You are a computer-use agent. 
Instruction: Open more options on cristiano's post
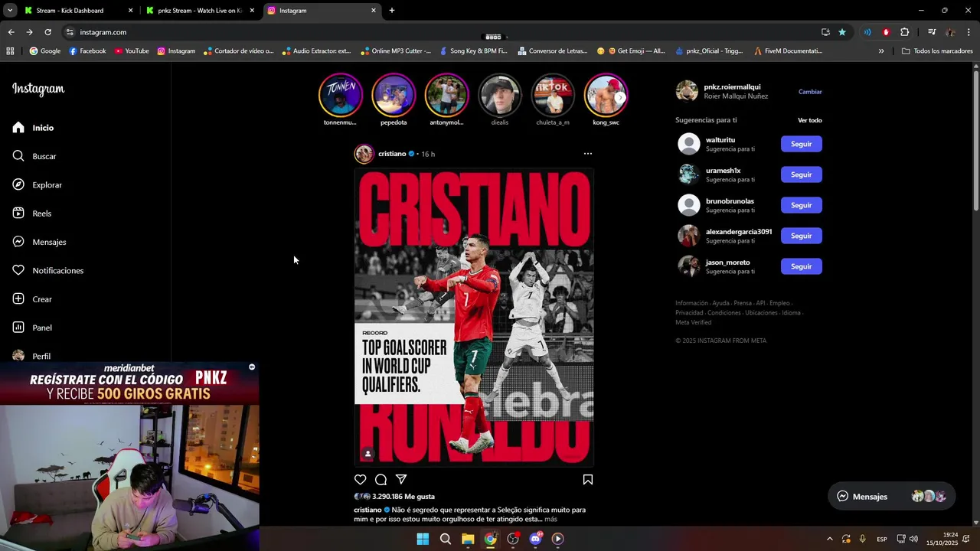click(x=588, y=154)
